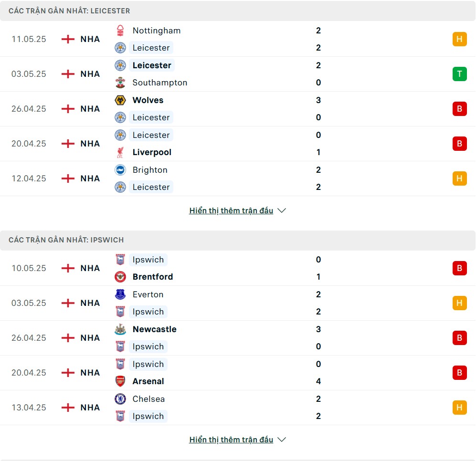The width and height of the screenshot is (476, 461).
Task: Click the Nottingham Forest club crest
Action: click(x=120, y=31)
